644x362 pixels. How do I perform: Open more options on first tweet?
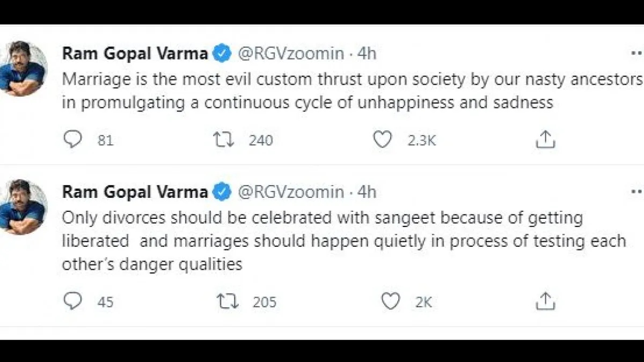tap(636, 53)
